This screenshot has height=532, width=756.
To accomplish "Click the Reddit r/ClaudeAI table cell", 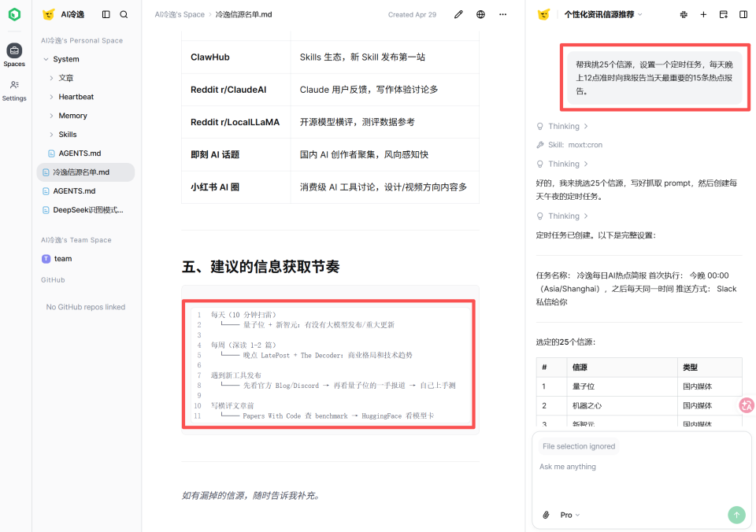I will click(x=235, y=90).
